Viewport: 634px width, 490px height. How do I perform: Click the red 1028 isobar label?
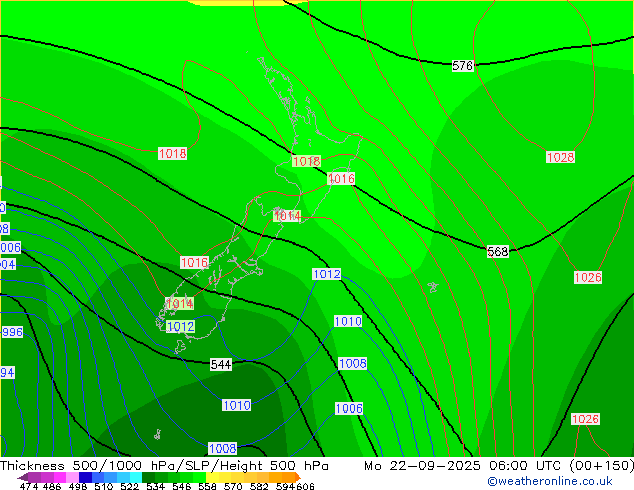click(560, 157)
